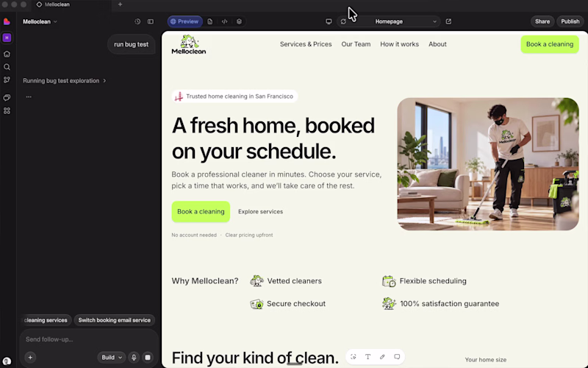This screenshot has height=368, width=588.
Task: Focus the Send follow-up input field
Action: coord(89,339)
